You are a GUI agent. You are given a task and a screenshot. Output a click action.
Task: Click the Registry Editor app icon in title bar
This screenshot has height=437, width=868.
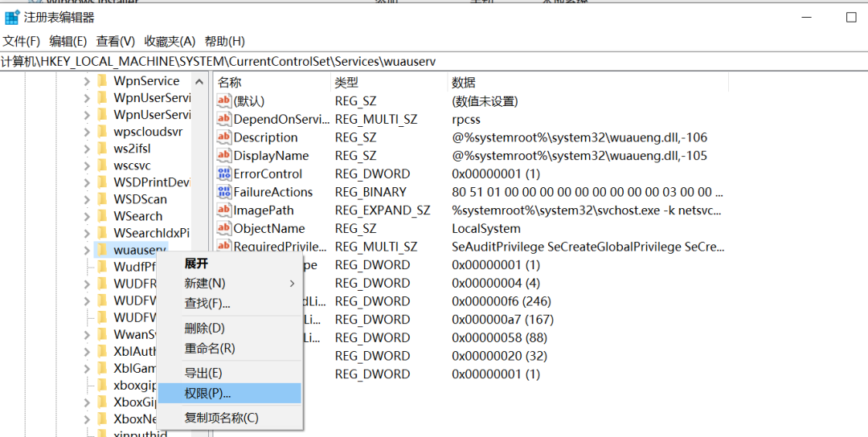[x=12, y=17]
